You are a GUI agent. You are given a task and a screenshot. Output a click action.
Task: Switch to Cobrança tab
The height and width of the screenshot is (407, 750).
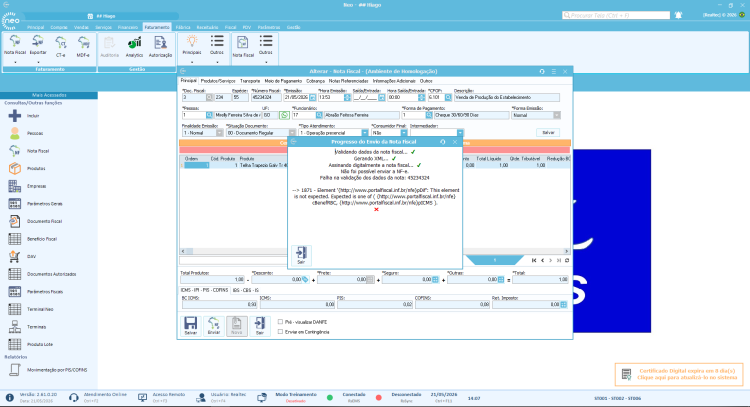pos(316,81)
